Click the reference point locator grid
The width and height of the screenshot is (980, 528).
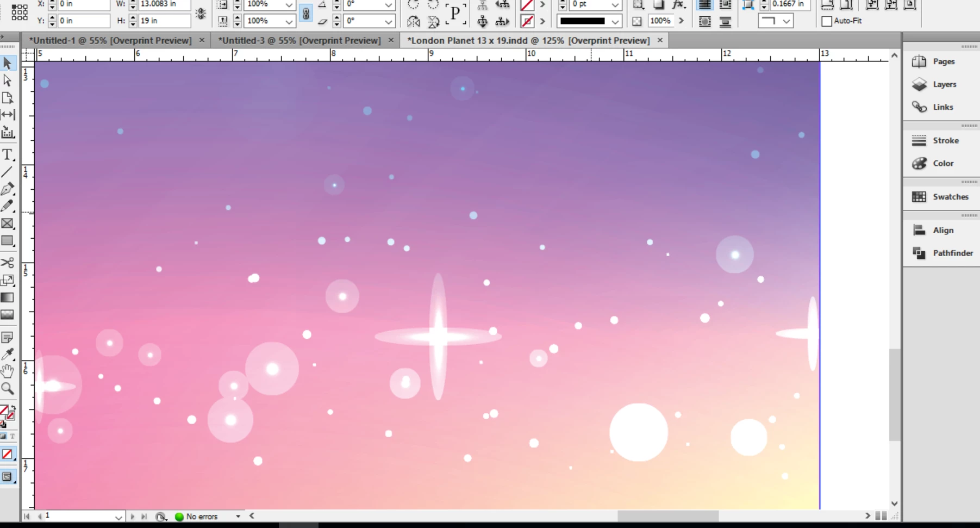tap(20, 12)
